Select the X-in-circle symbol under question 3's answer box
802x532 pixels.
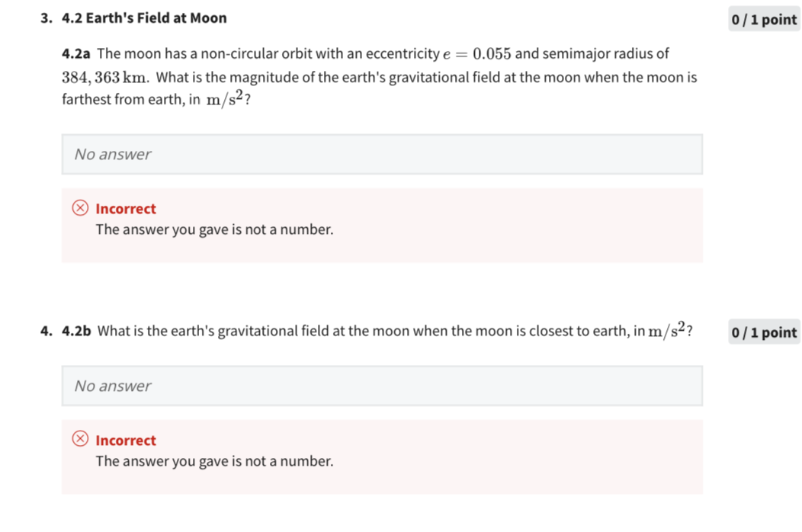click(x=80, y=208)
